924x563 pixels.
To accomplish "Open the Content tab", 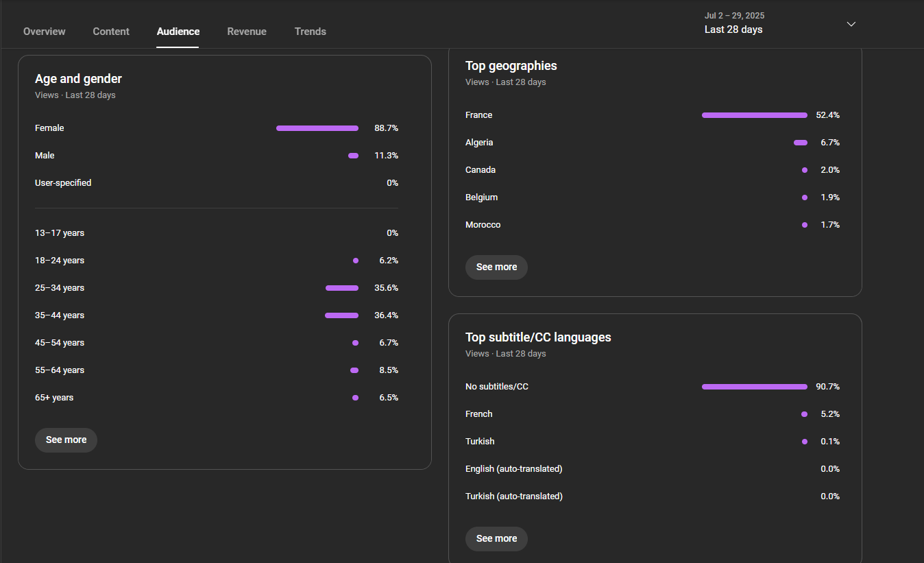I will coord(111,32).
